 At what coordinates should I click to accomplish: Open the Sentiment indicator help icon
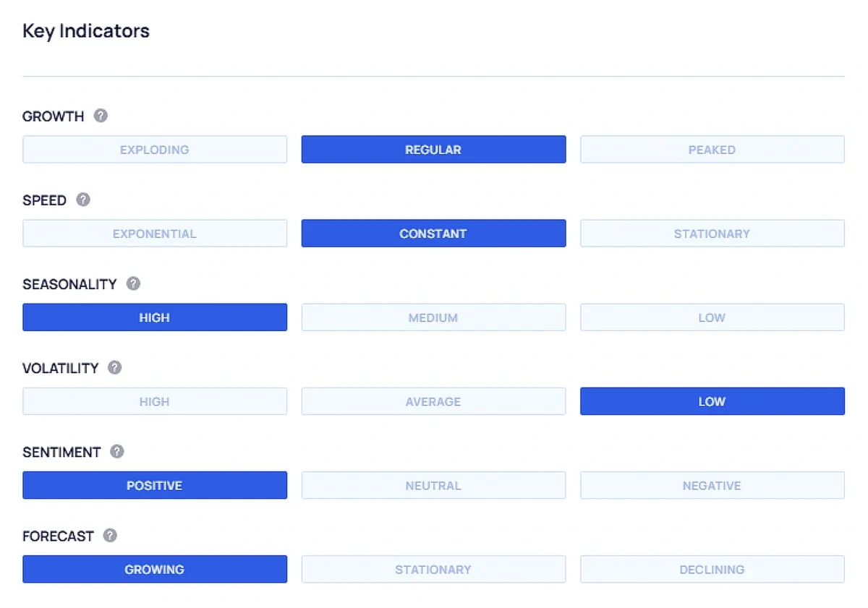click(116, 451)
